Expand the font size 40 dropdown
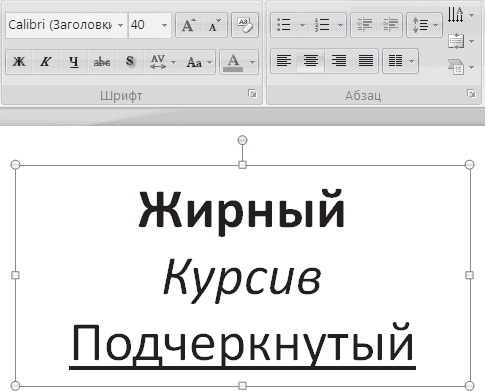The image size is (485, 391). 164,25
